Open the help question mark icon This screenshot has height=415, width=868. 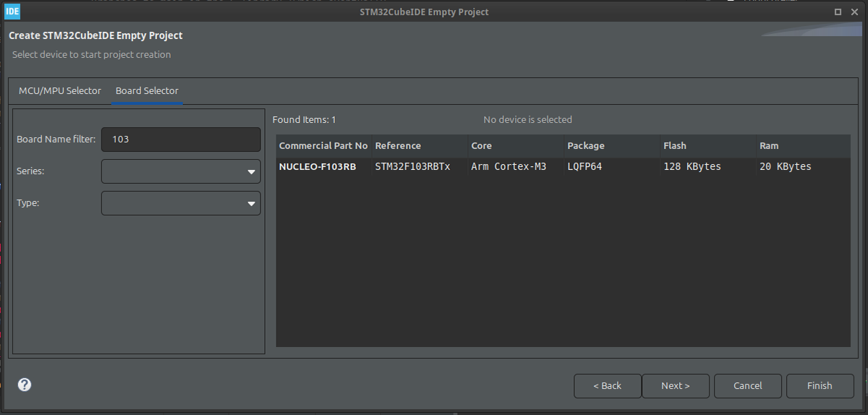pos(25,385)
